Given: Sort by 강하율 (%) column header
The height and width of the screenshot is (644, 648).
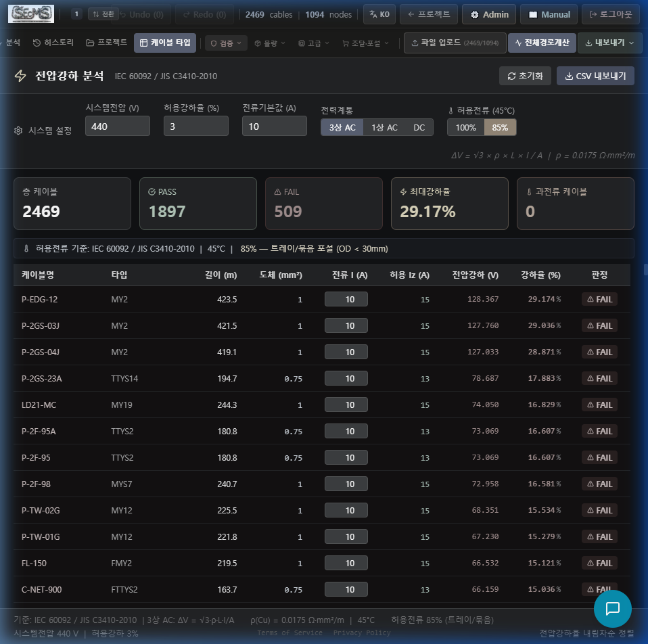Looking at the screenshot, I should (x=540, y=275).
